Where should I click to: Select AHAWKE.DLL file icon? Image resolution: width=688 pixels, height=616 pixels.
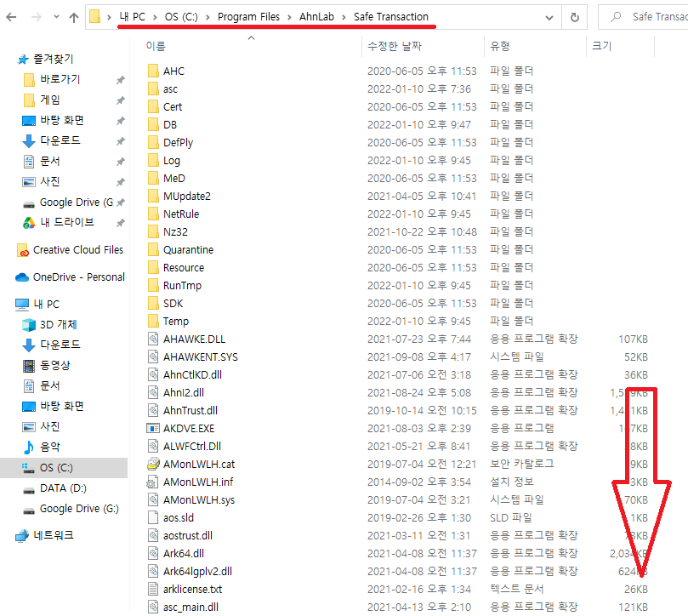tap(153, 339)
